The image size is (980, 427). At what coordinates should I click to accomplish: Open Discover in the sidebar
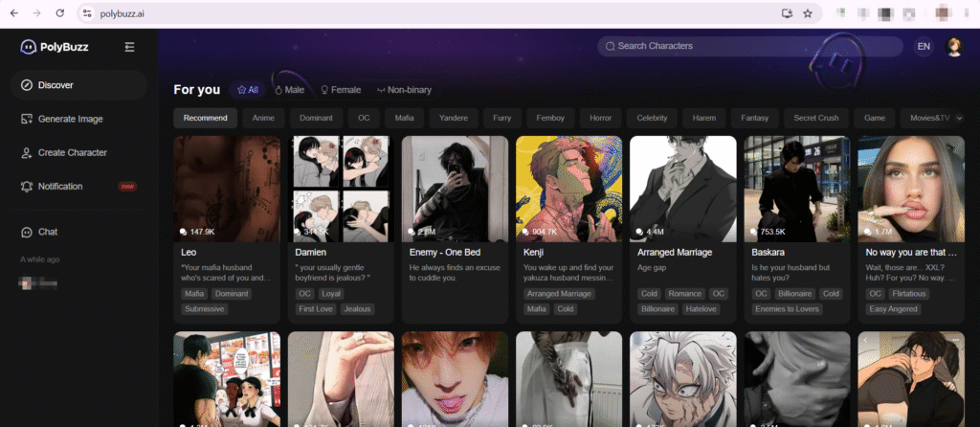click(78, 85)
